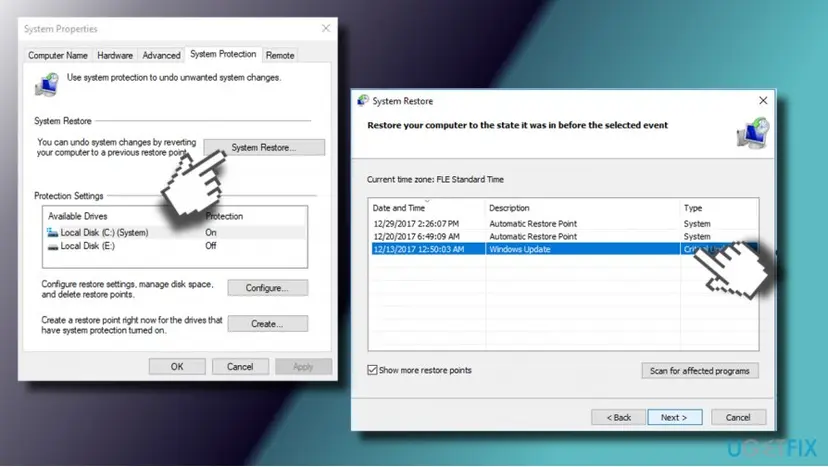Select the System Protection tab
The image size is (828, 467).
[223, 54]
